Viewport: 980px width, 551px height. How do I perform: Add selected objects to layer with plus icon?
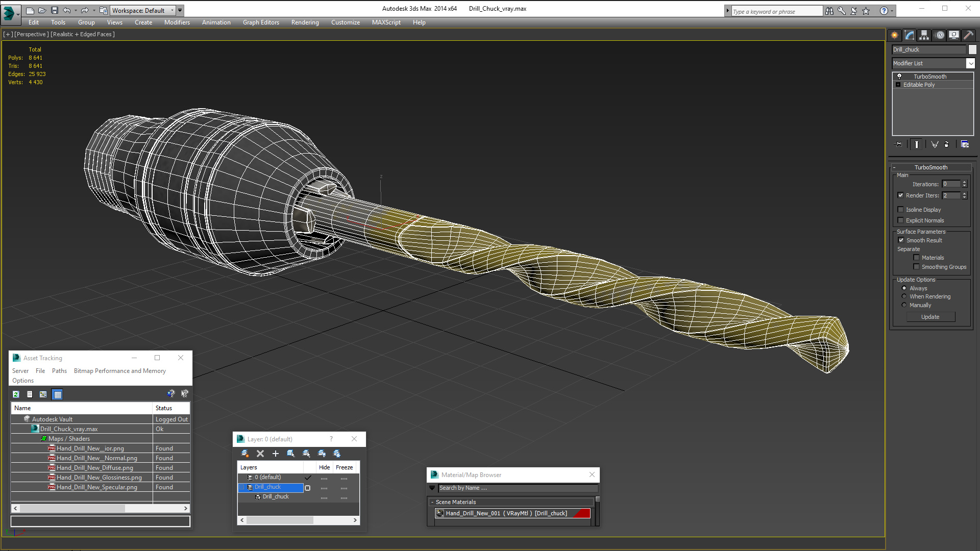(276, 453)
